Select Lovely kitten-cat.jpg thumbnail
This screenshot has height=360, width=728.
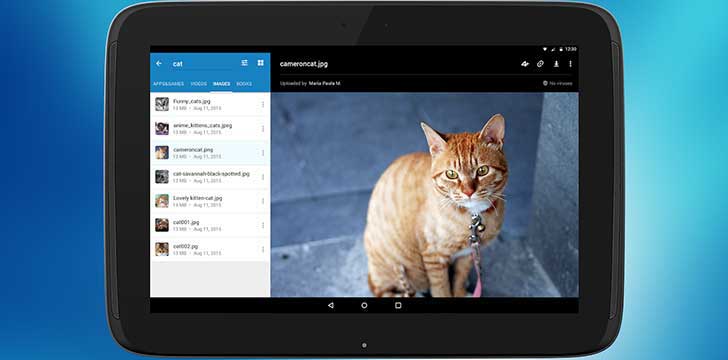(x=162, y=201)
